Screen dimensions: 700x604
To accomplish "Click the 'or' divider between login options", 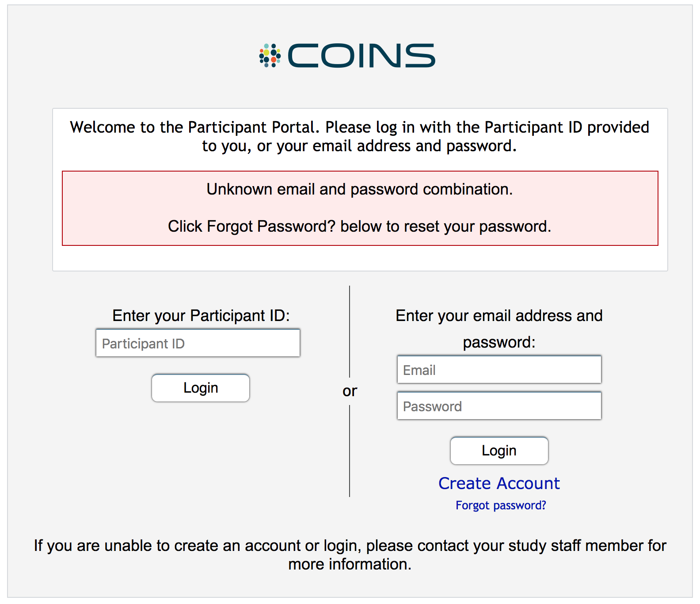I will tap(350, 391).
